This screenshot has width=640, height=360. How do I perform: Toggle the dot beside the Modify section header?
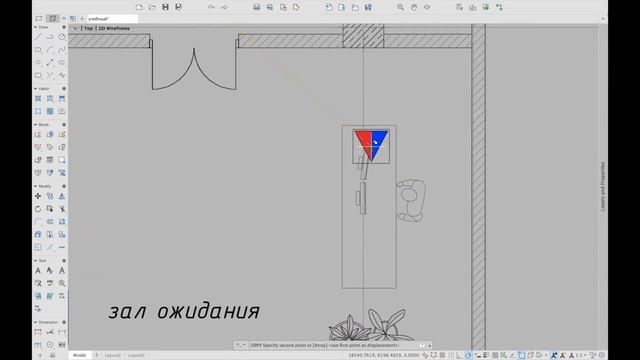tap(64, 186)
